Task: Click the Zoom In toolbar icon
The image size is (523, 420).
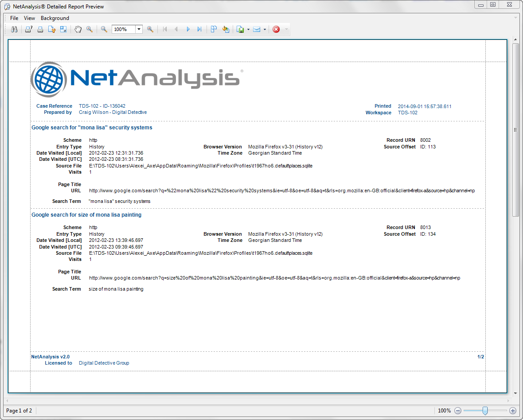Action: click(150, 29)
